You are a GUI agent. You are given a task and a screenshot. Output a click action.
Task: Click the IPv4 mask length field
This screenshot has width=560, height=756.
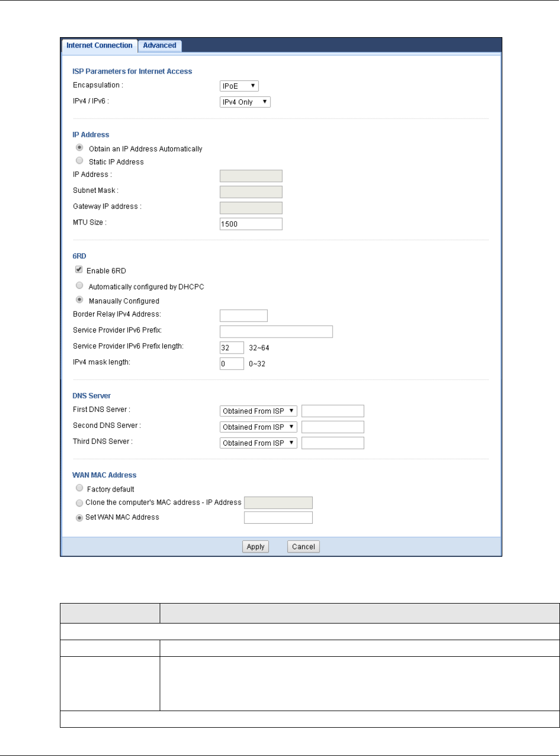coord(232,364)
